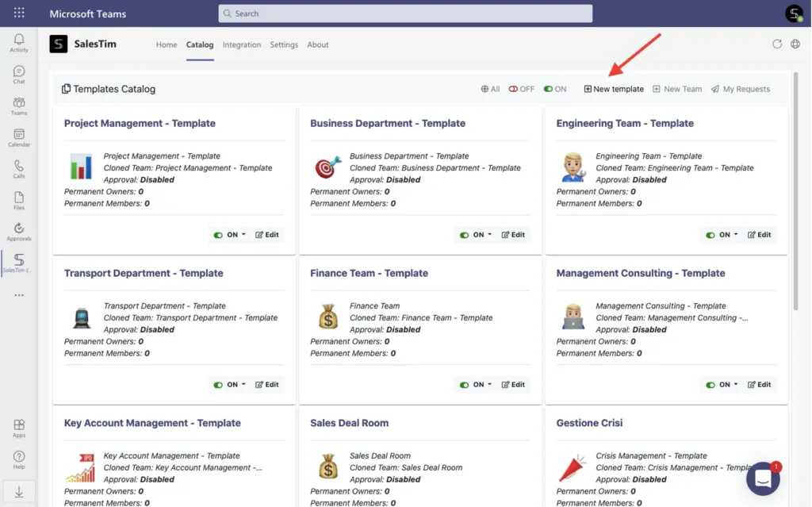Open Files in the left sidebar
This screenshot has width=812, height=507.
tap(19, 201)
